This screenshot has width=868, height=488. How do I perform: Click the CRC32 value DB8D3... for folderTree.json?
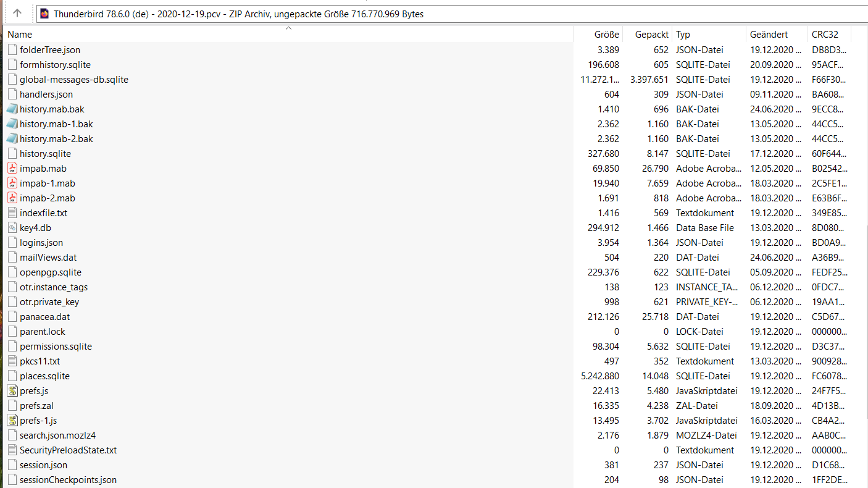click(x=829, y=50)
